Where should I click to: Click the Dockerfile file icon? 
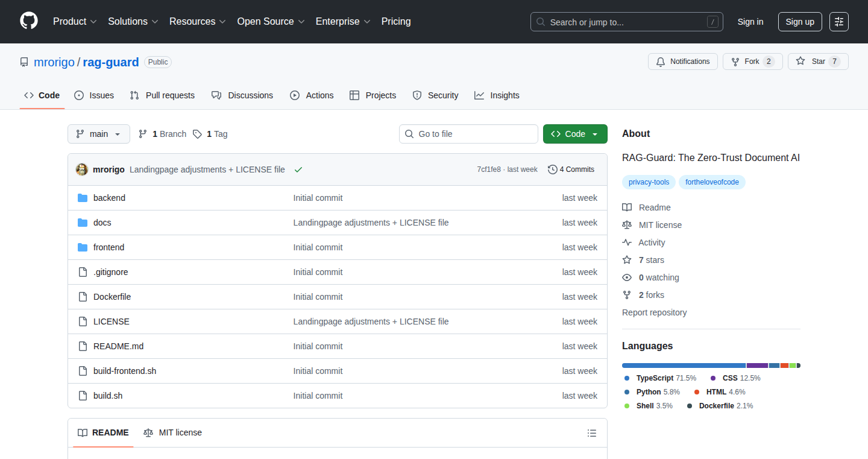tap(83, 297)
